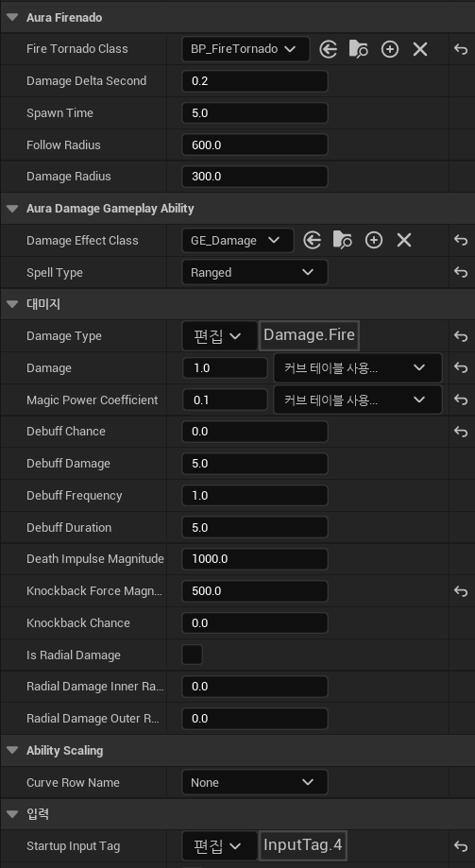Select the Is Radial Damage label

pos(73,655)
